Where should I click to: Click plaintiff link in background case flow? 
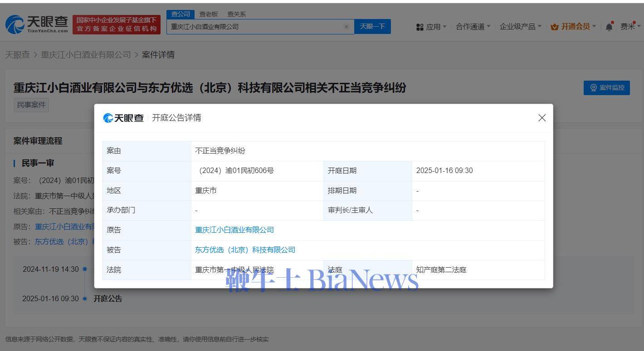64,226
